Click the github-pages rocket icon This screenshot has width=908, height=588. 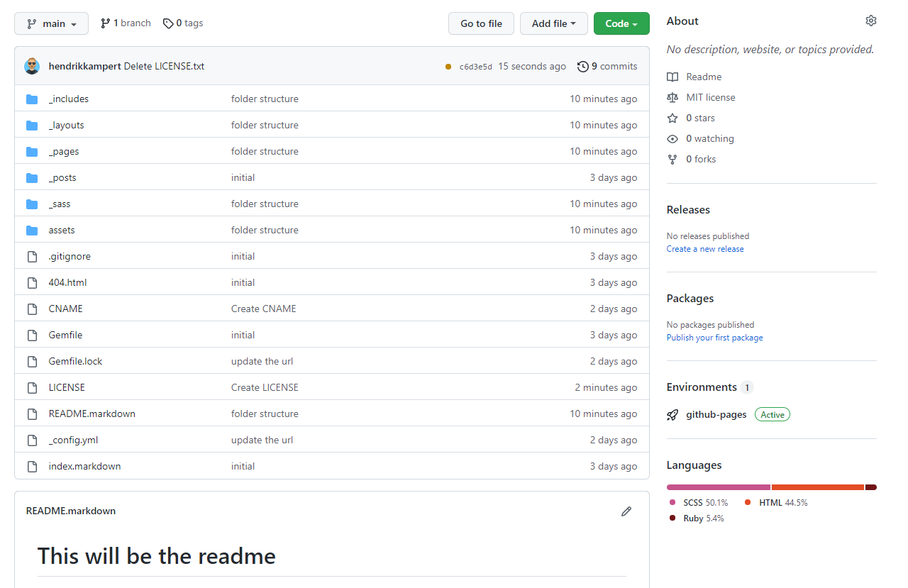coord(672,415)
